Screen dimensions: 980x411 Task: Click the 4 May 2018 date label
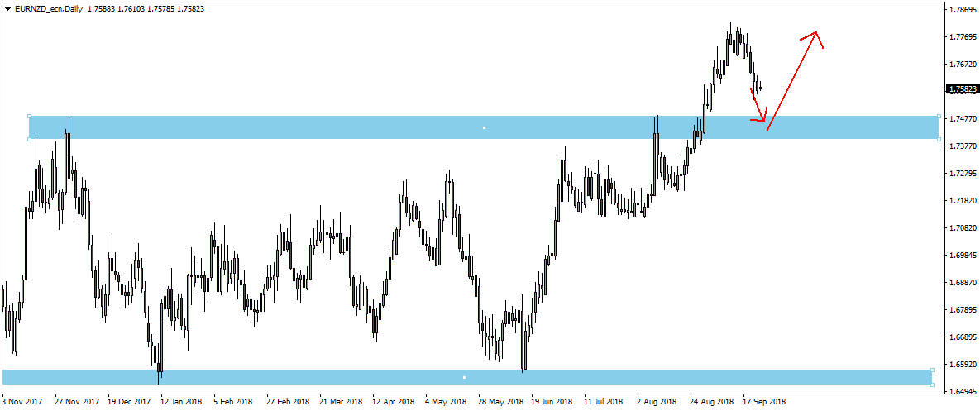(x=444, y=402)
